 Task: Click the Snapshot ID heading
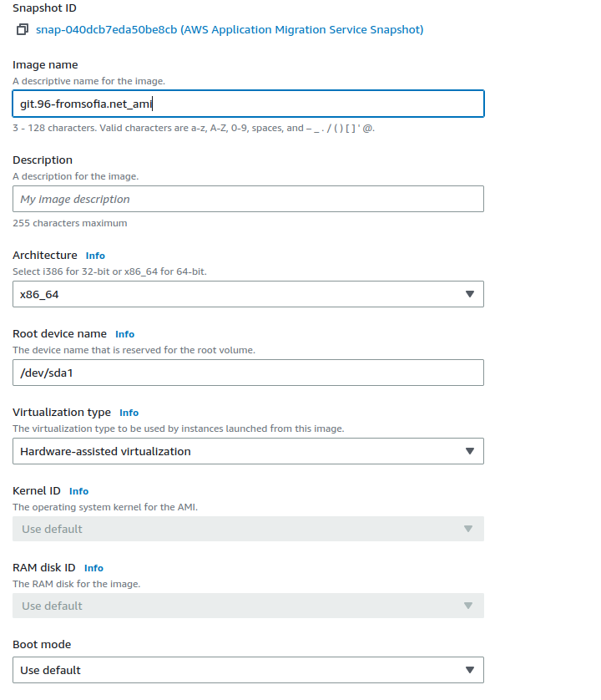44,8
